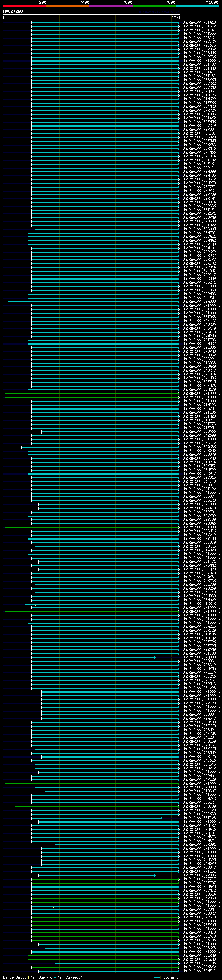Select hit label UniRef100_Q1HR74
Viewport: 222px width, 980px height.
click(x=199, y=462)
